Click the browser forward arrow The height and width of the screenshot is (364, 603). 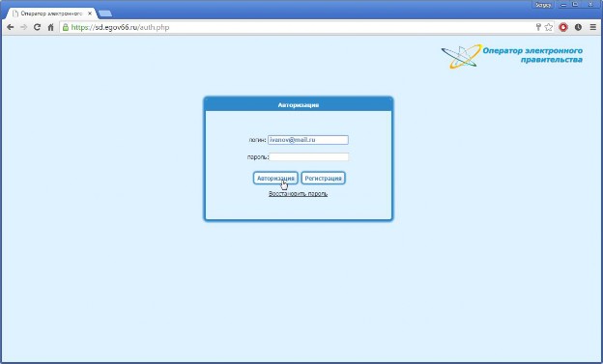click(24, 27)
